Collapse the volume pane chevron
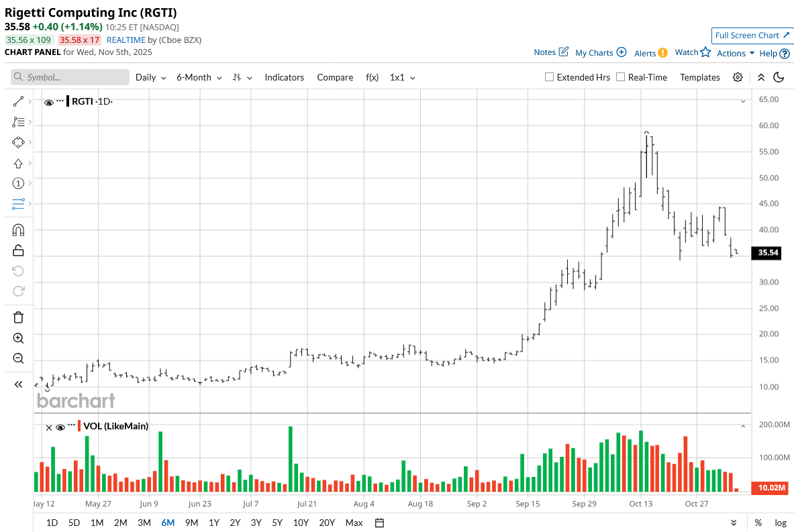 743,426
